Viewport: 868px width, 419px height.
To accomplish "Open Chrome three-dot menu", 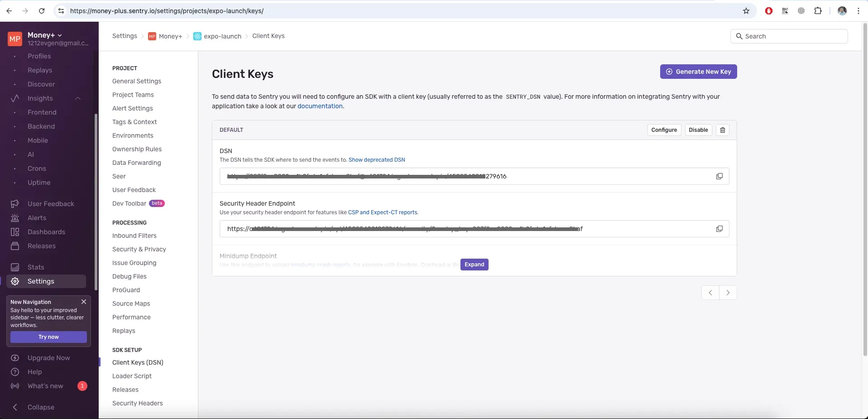I will click(858, 11).
